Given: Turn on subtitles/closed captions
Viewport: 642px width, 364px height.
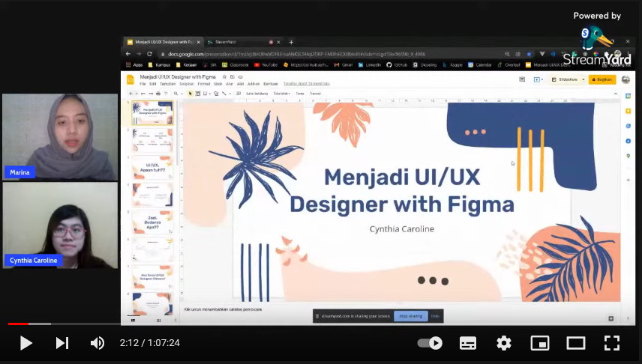Looking at the screenshot, I should (x=467, y=343).
